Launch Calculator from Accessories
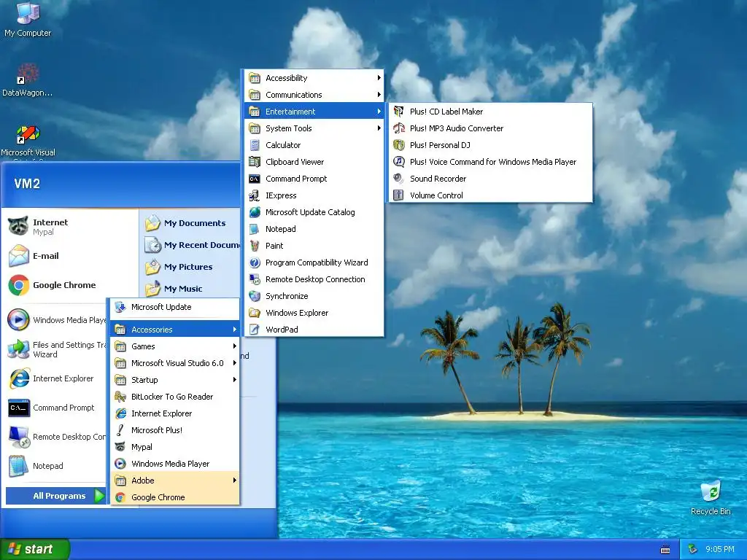Viewport: 747px width, 560px height. click(x=314, y=145)
